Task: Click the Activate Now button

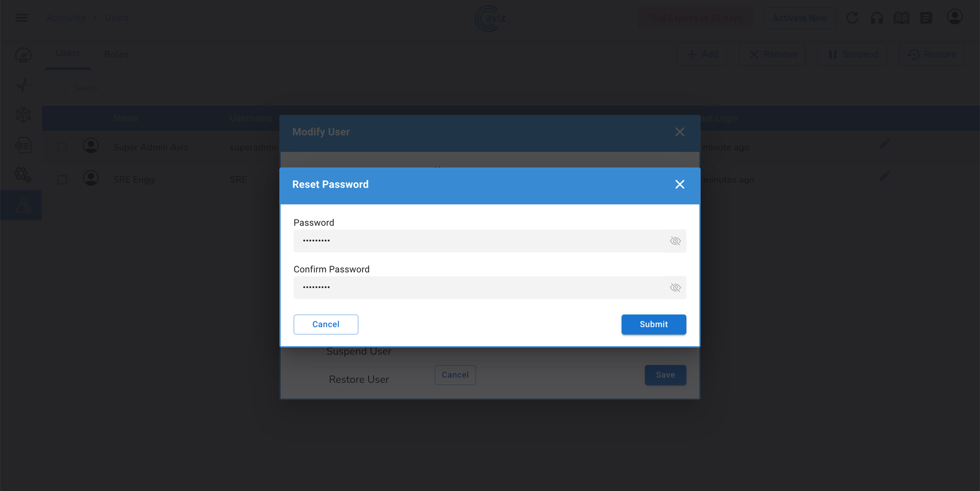Action: [x=799, y=18]
